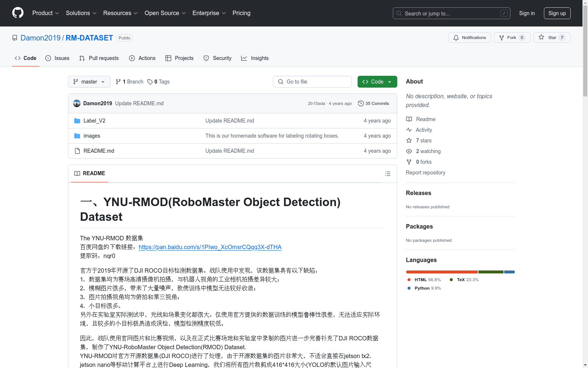
Task: Click the Sign in link
Action: pyautogui.click(x=527, y=13)
